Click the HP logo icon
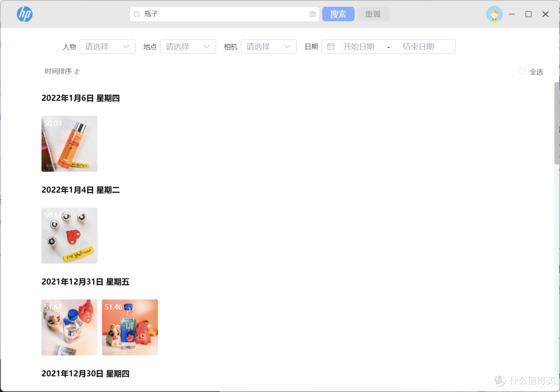Screen dimensions: 560x392 coord(25,15)
